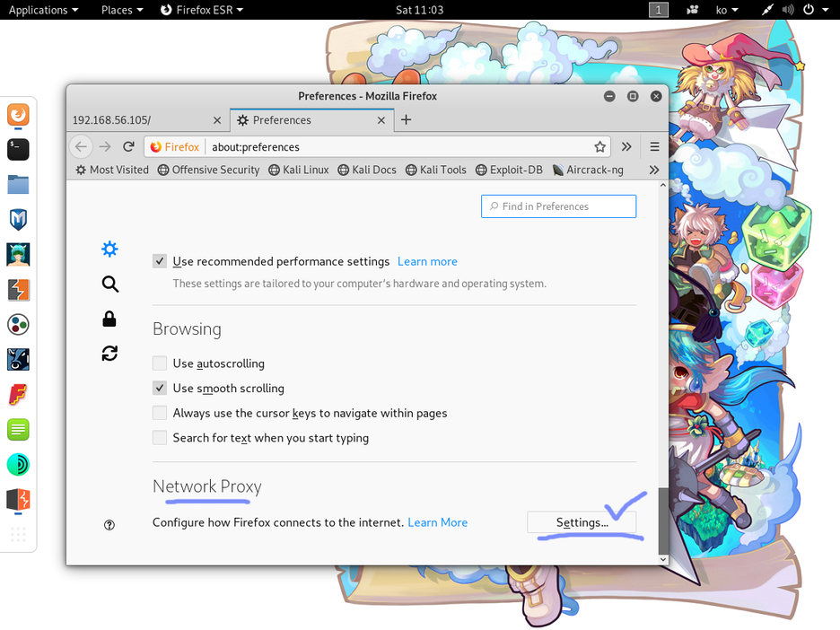Click the Firefox identity label in URL bar

coord(175,147)
